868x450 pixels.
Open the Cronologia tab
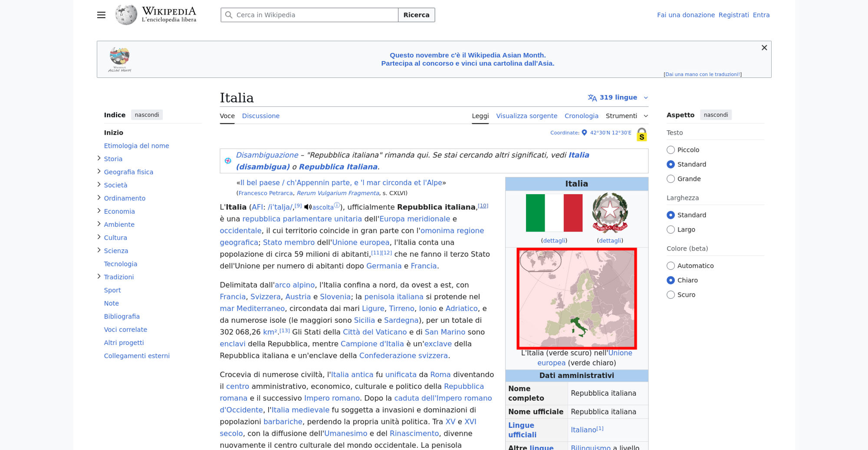click(x=582, y=116)
